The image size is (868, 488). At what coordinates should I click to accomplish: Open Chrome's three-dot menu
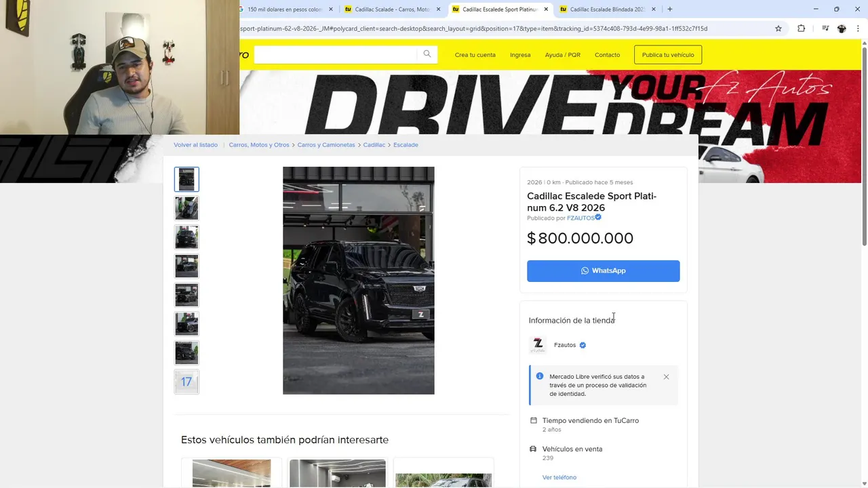[x=858, y=28]
